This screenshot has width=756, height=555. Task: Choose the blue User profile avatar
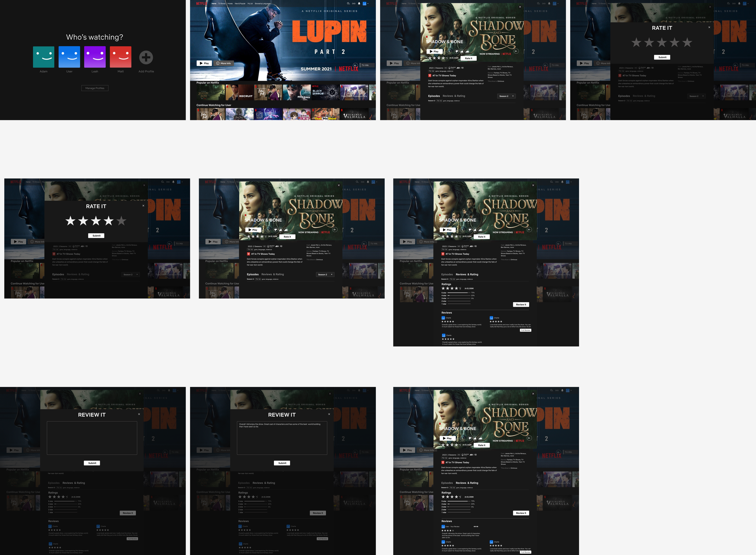pos(69,57)
